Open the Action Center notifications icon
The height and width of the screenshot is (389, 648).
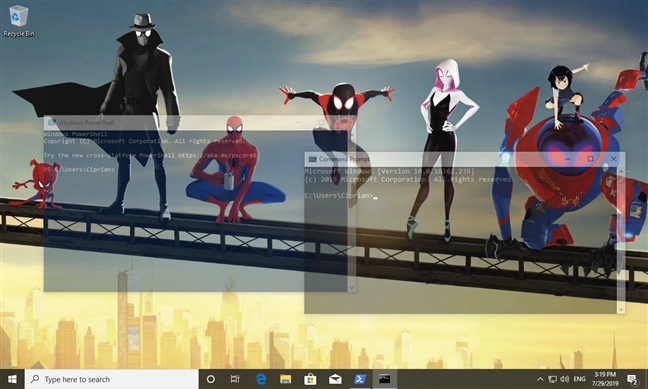pos(632,379)
